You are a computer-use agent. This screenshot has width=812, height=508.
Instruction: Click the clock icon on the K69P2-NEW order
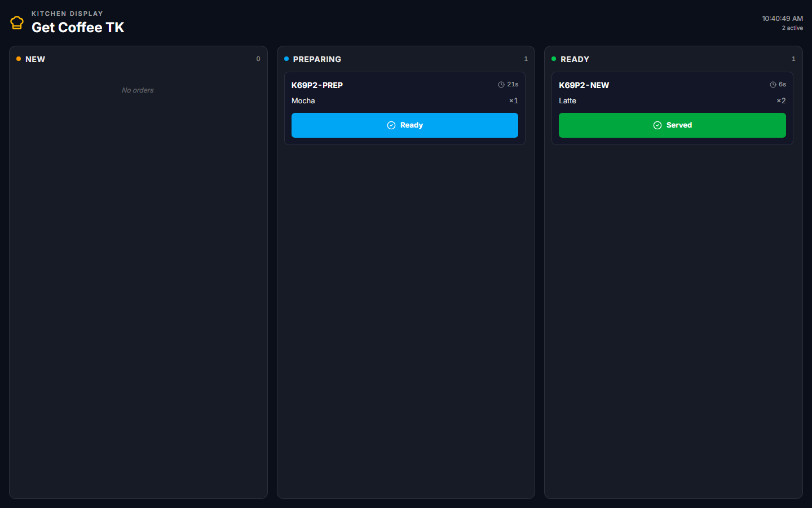(773, 85)
